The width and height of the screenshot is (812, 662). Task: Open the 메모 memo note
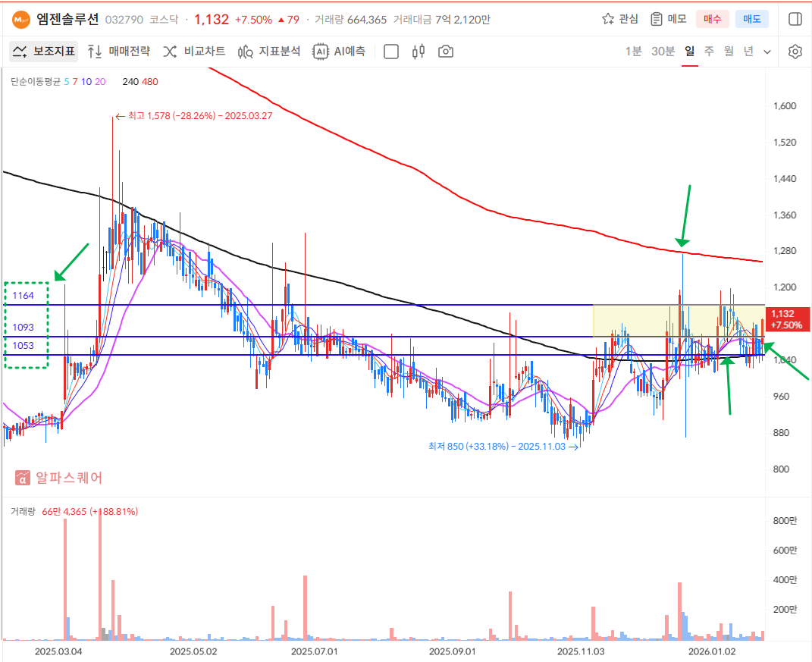[x=668, y=19]
